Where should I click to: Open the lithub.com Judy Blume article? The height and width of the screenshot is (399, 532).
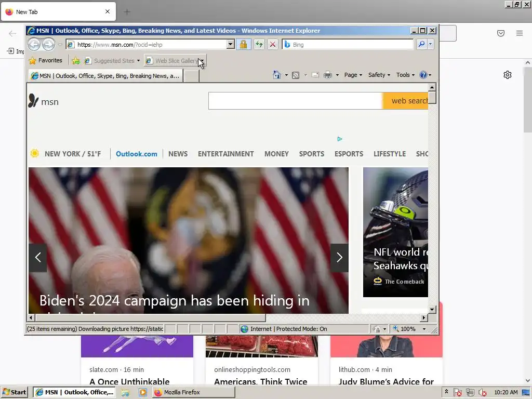(387, 361)
